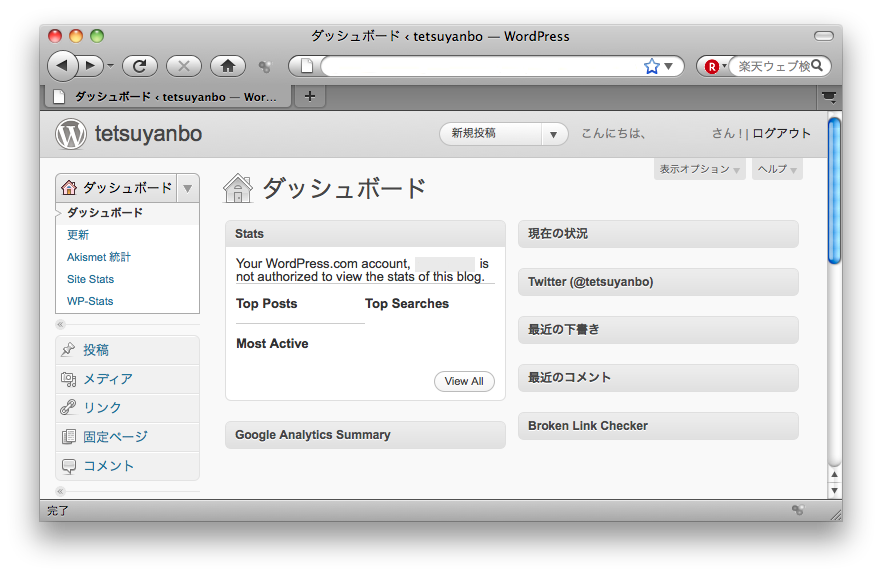
Task: Reload the page with refresh button
Action: click(x=140, y=66)
